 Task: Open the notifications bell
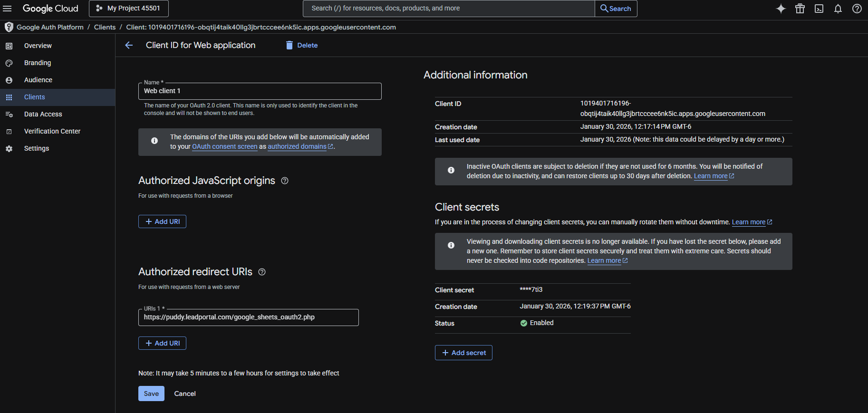pos(838,9)
